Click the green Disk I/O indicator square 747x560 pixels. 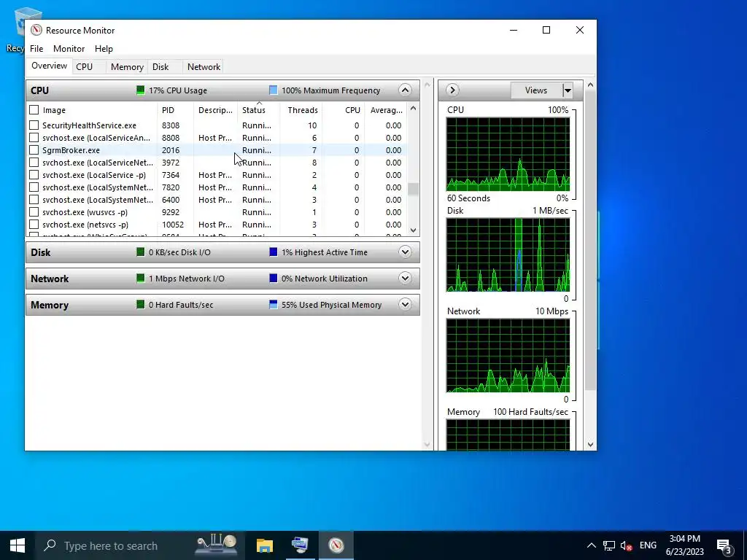140,252
